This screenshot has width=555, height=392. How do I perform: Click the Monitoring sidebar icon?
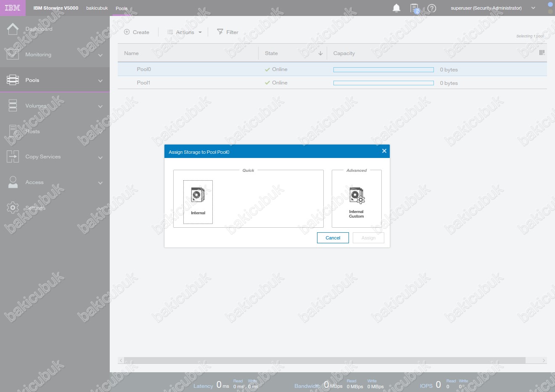[x=13, y=55]
